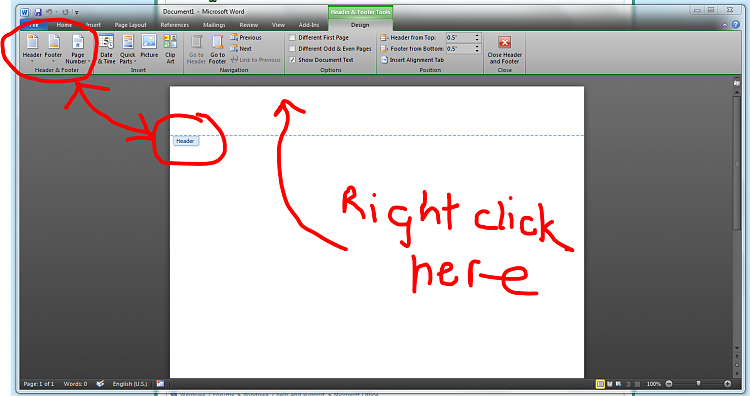Click the vertical scrollbar thumb
The image size is (750, 396).
pyautogui.click(x=737, y=163)
